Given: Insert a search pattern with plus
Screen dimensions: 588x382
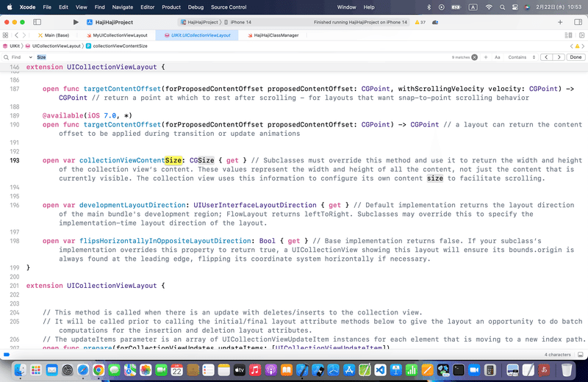Looking at the screenshot, I should tap(486, 57).
